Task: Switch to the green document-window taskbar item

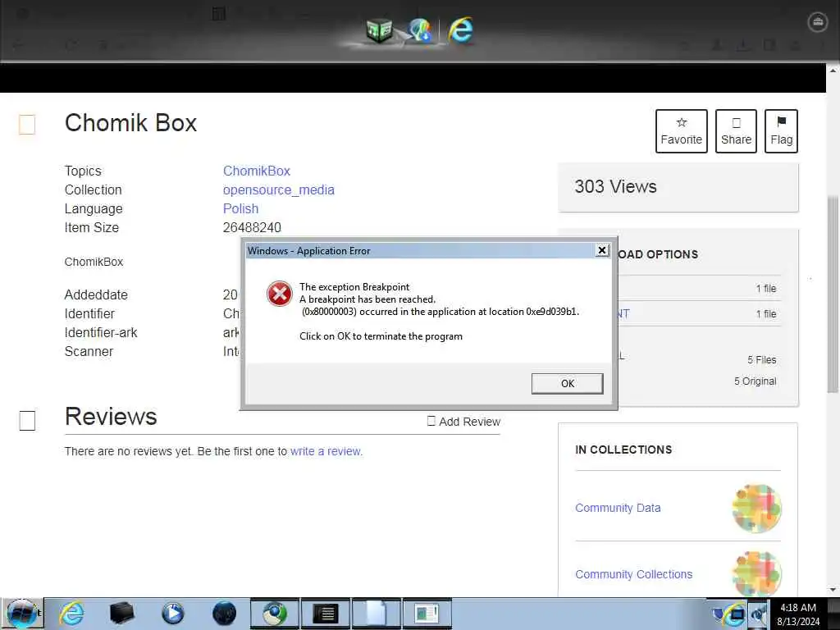Action: [x=427, y=614]
